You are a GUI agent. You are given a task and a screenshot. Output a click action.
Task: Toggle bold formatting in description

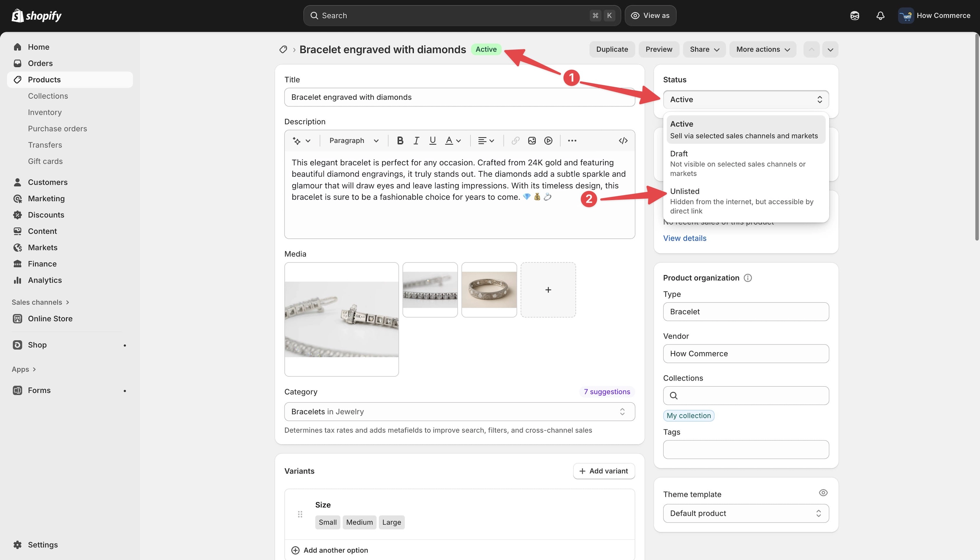tap(400, 141)
